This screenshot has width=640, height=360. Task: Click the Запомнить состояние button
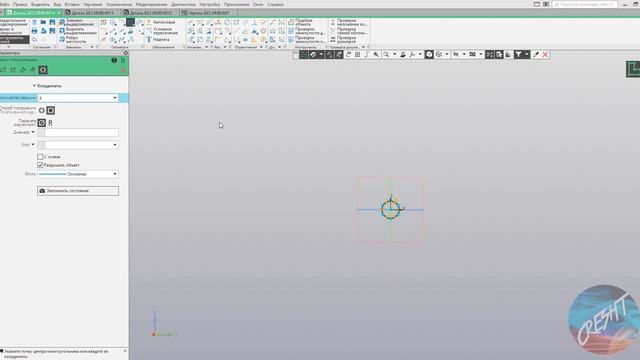78,191
